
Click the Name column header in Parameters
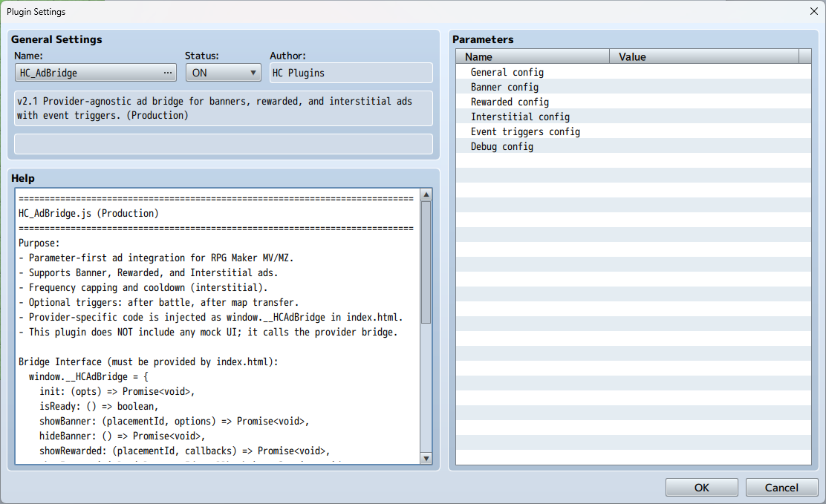click(533, 56)
